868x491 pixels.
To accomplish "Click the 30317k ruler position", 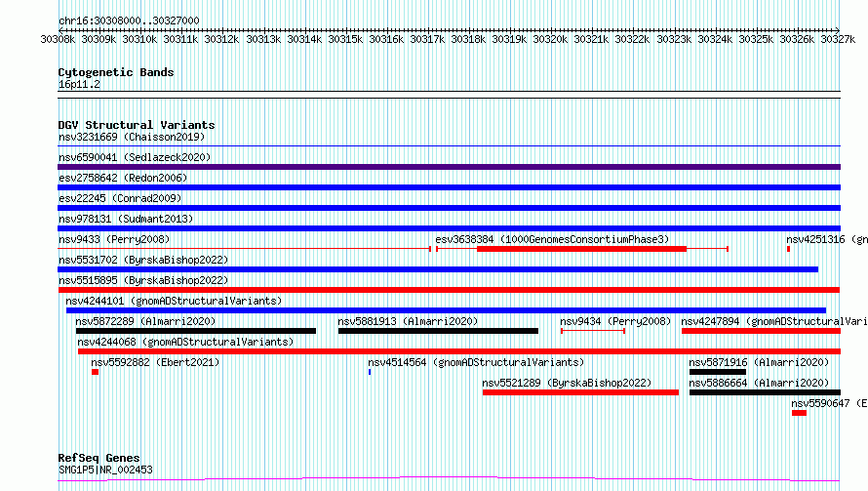I will [427, 39].
